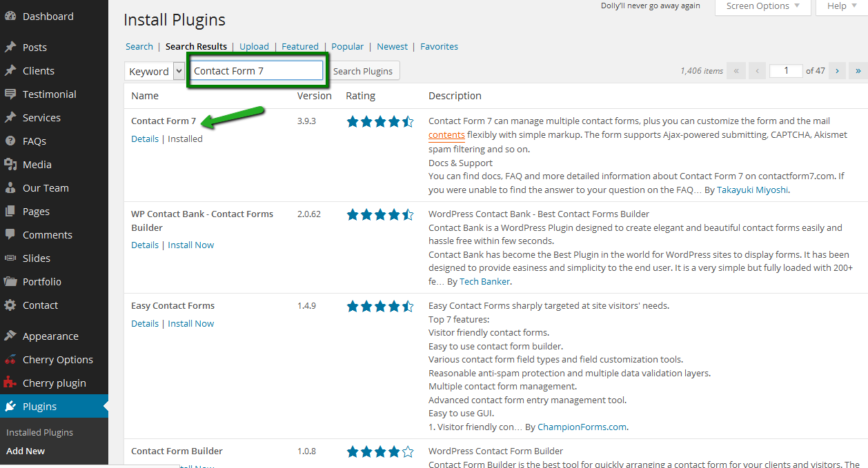Expand the Help panel

pyautogui.click(x=841, y=6)
